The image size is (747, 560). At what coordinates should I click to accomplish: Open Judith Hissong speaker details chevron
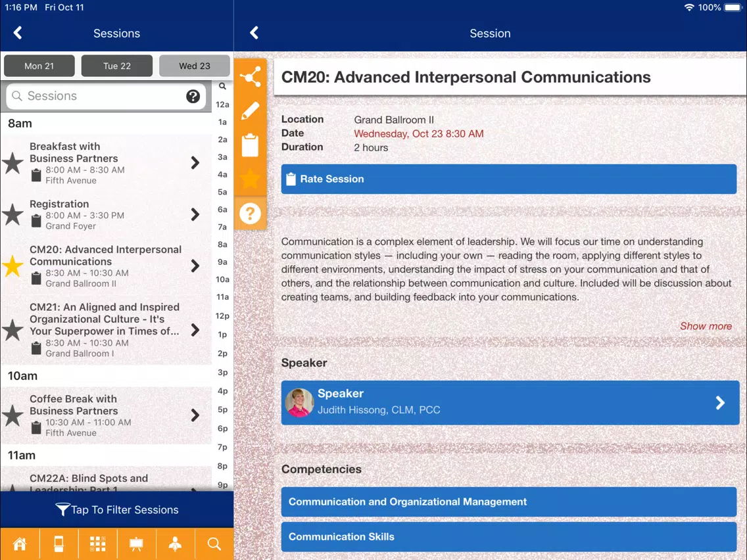[x=720, y=403]
